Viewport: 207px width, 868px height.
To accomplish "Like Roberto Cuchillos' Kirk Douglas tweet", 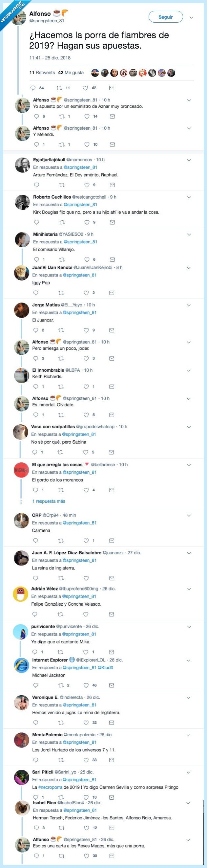I will 87,222.
